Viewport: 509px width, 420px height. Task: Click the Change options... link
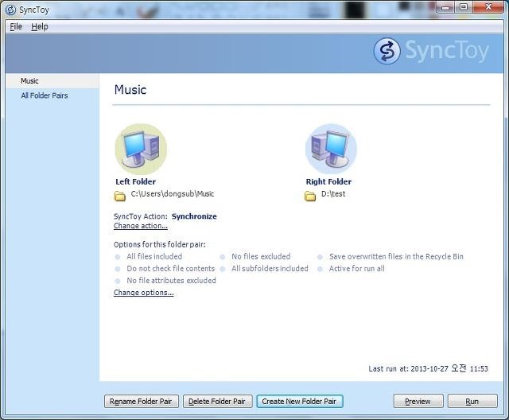143,293
